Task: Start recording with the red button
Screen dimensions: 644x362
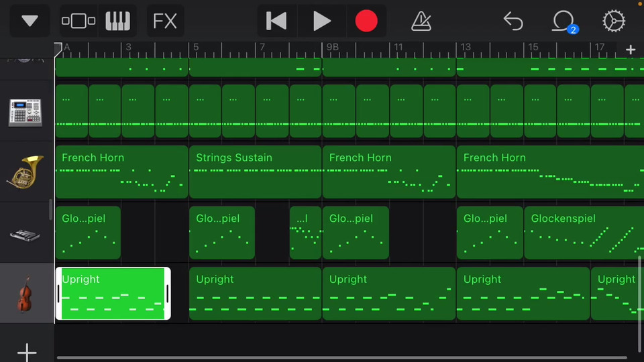Action: pos(366,21)
